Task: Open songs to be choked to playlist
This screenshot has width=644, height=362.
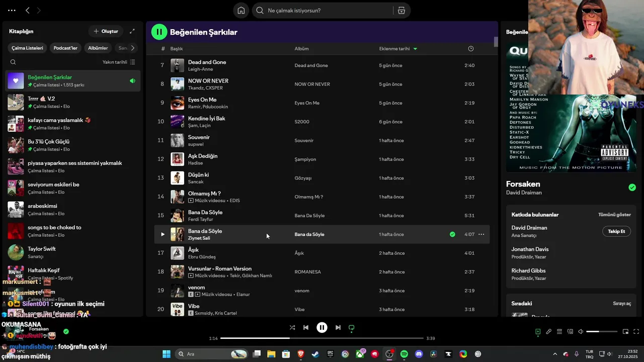Action: [x=73, y=231]
